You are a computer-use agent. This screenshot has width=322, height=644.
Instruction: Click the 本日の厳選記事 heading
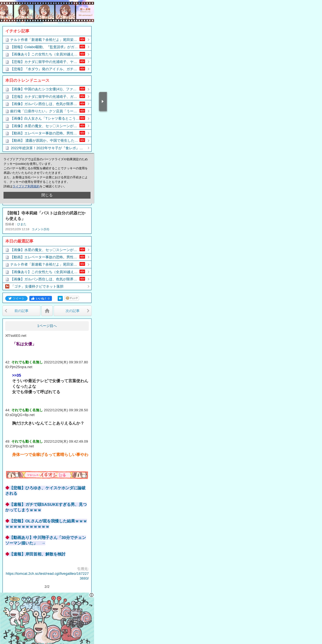coord(19,241)
